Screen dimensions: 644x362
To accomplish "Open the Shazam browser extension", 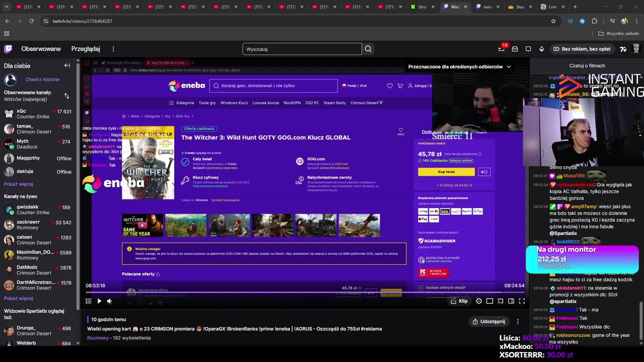I will [582, 21].
